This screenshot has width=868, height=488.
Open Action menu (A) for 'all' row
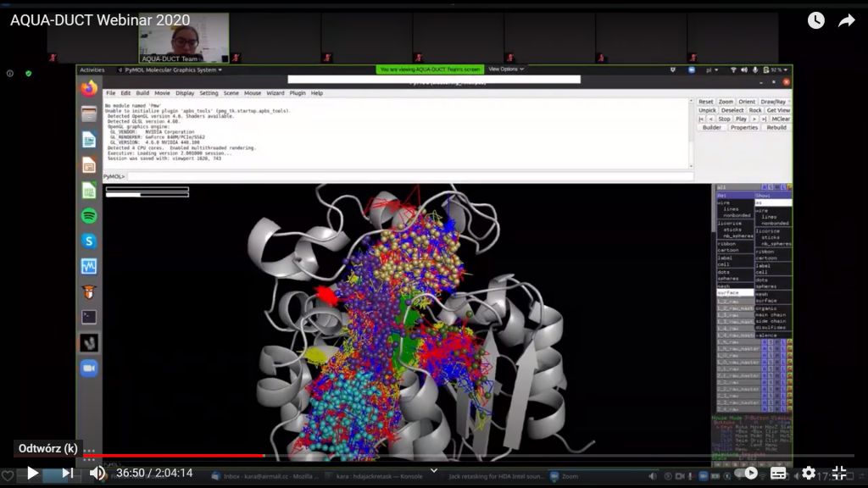coord(765,187)
